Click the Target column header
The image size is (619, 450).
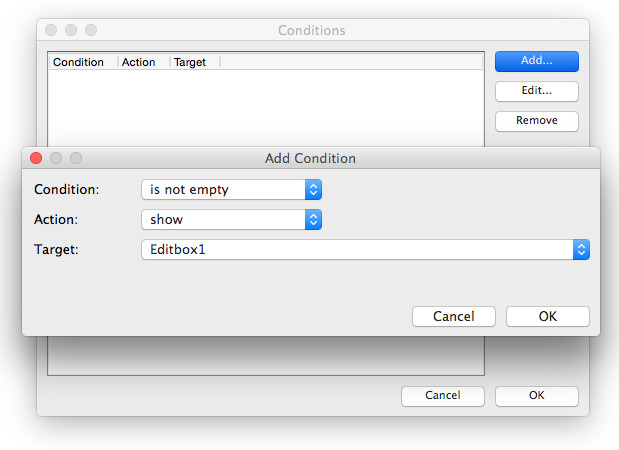(190, 62)
